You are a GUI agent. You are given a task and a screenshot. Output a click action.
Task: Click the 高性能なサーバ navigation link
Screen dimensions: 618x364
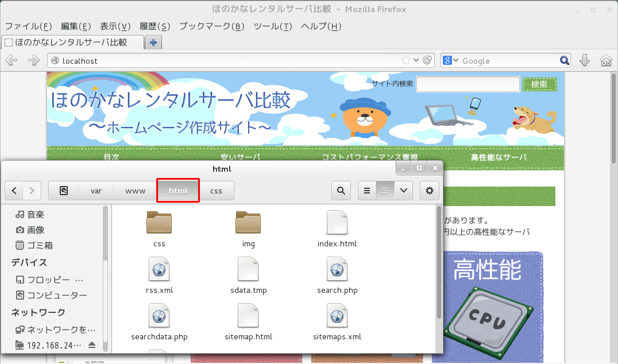(x=499, y=157)
